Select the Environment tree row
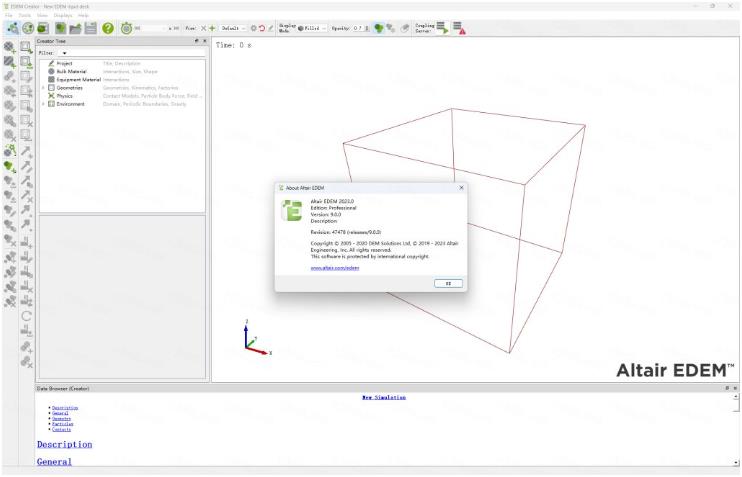 (x=123, y=104)
